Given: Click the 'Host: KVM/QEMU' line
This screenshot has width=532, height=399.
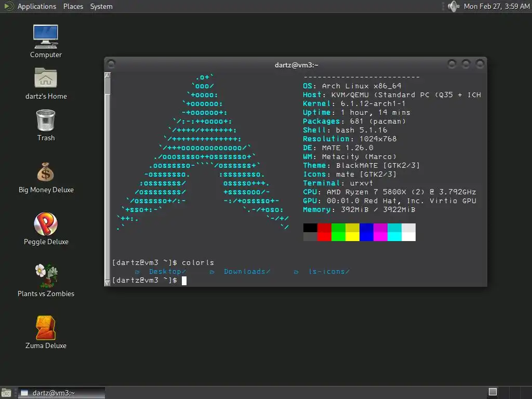Looking at the screenshot, I should [392, 95].
